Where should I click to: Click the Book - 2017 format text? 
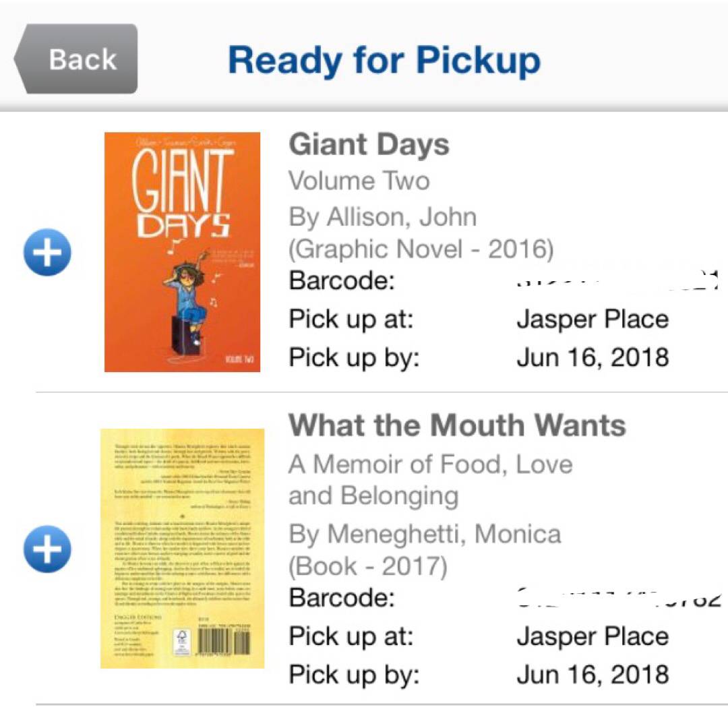pos(367,566)
